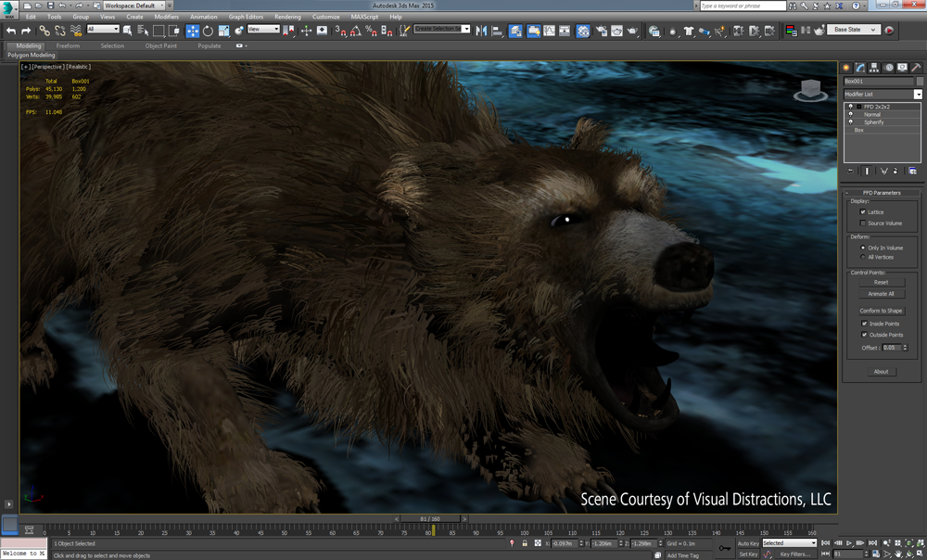Toggle Inside Points checkbox
This screenshot has width=927, height=560.
click(864, 324)
